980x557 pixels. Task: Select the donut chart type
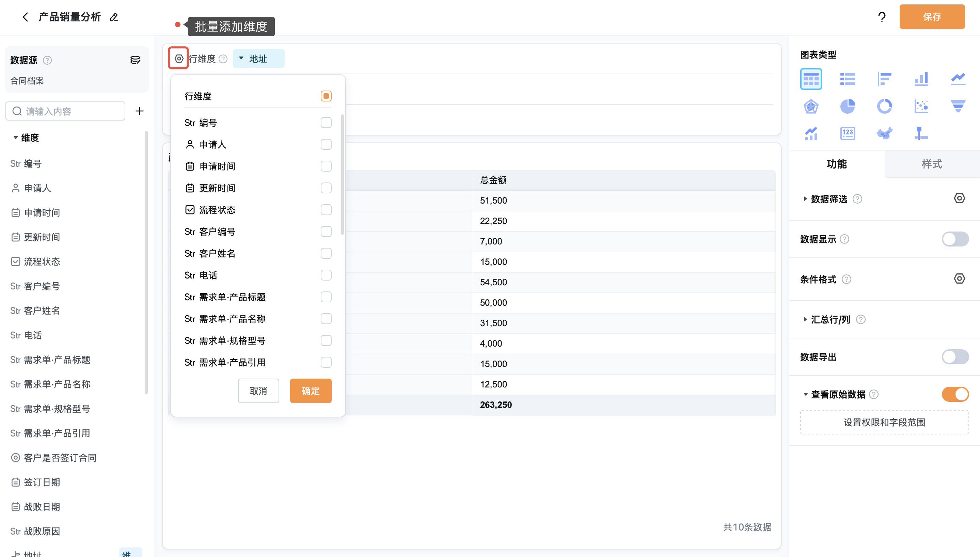coord(884,106)
